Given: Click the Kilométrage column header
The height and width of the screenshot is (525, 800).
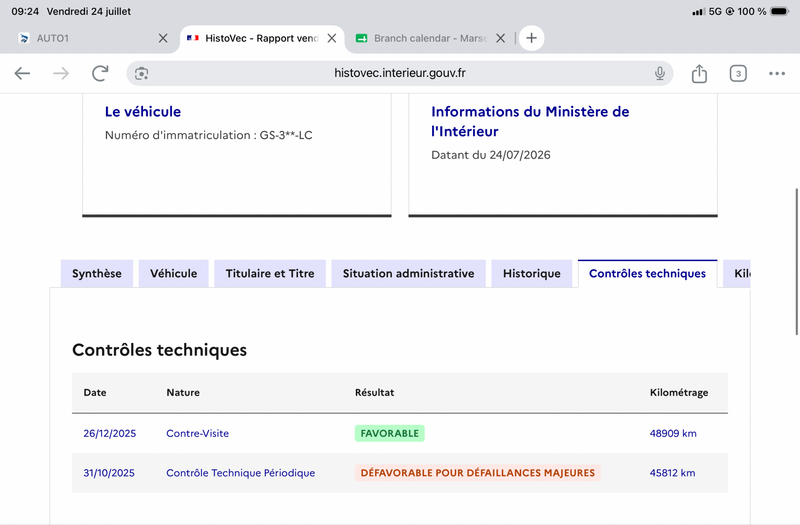Looking at the screenshot, I should [679, 392].
